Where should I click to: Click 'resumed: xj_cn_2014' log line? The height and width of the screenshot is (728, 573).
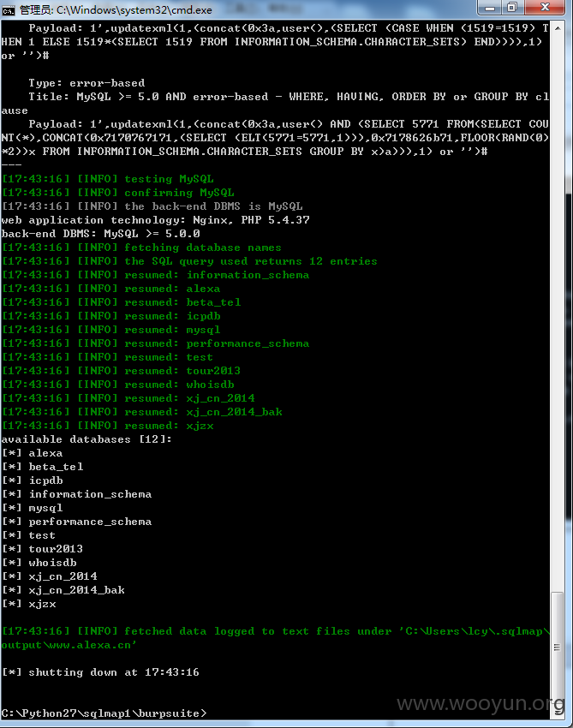[128, 398]
